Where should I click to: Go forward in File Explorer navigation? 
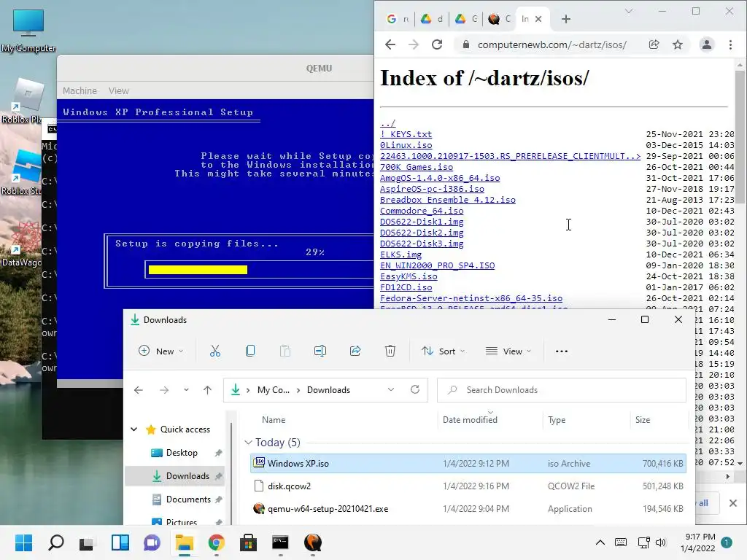pyautogui.click(x=164, y=390)
